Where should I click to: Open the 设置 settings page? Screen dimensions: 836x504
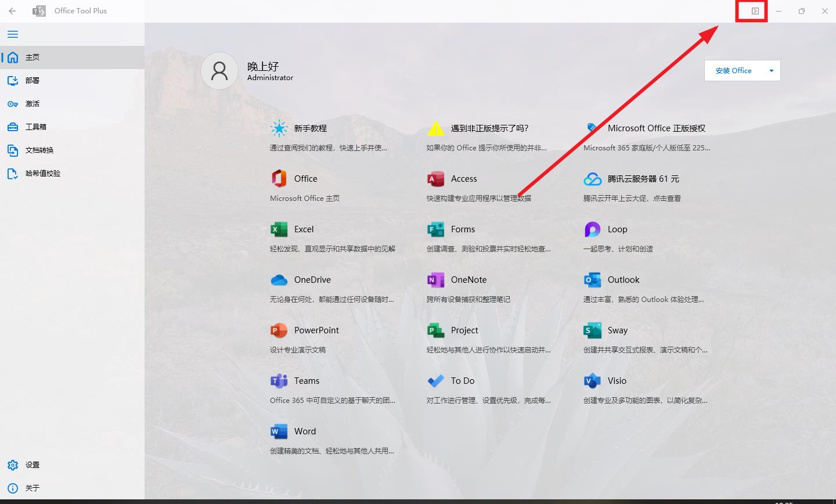click(33, 465)
